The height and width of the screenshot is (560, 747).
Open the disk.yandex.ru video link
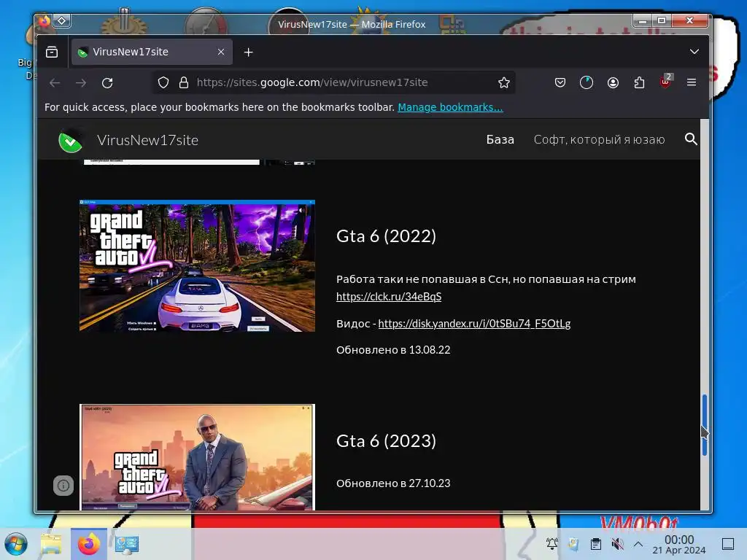(x=474, y=324)
